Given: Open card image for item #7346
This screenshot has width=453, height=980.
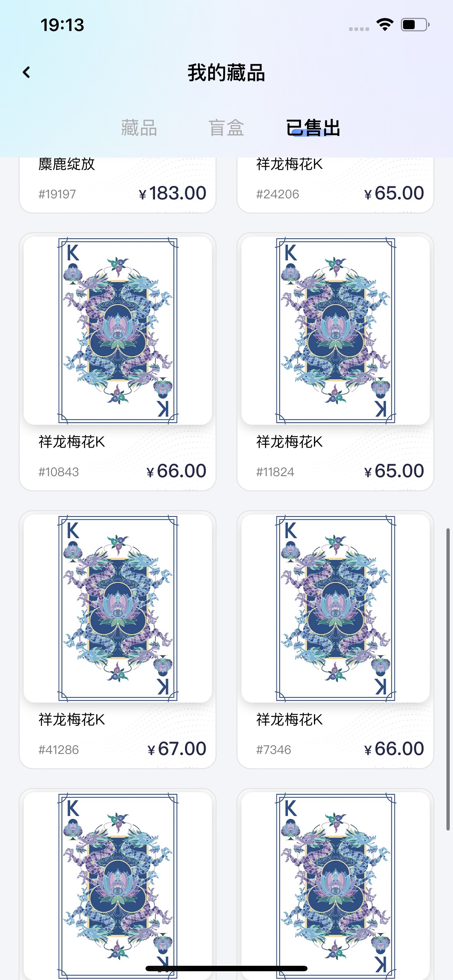Looking at the screenshot, I should pyautogui.click(x=335, y=608).
